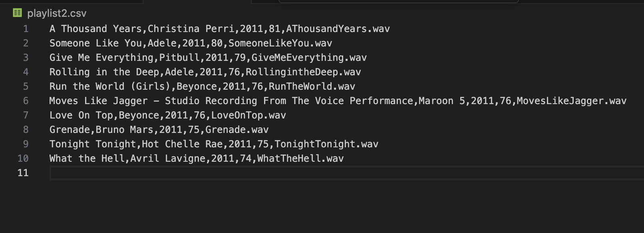644x233 pixels.
Task: Click 'Maroon 5' artist name text
Action: (x=441, y=100)
